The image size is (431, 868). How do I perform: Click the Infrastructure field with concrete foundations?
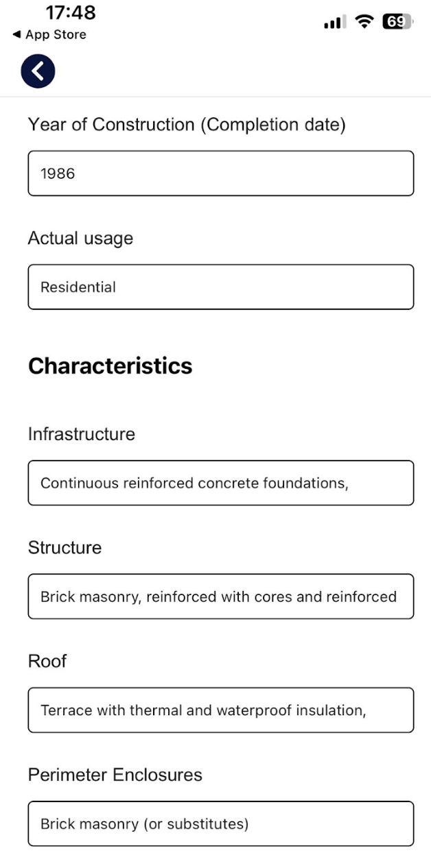point(220,483)
